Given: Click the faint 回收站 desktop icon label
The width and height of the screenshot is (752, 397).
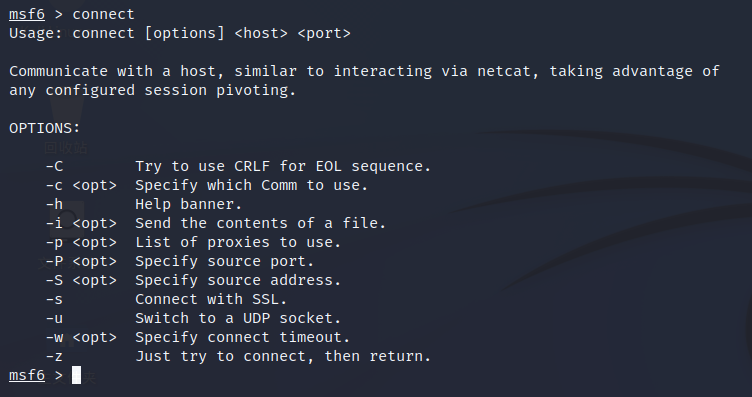Looking at the screenshot, I should click(66, 148).
